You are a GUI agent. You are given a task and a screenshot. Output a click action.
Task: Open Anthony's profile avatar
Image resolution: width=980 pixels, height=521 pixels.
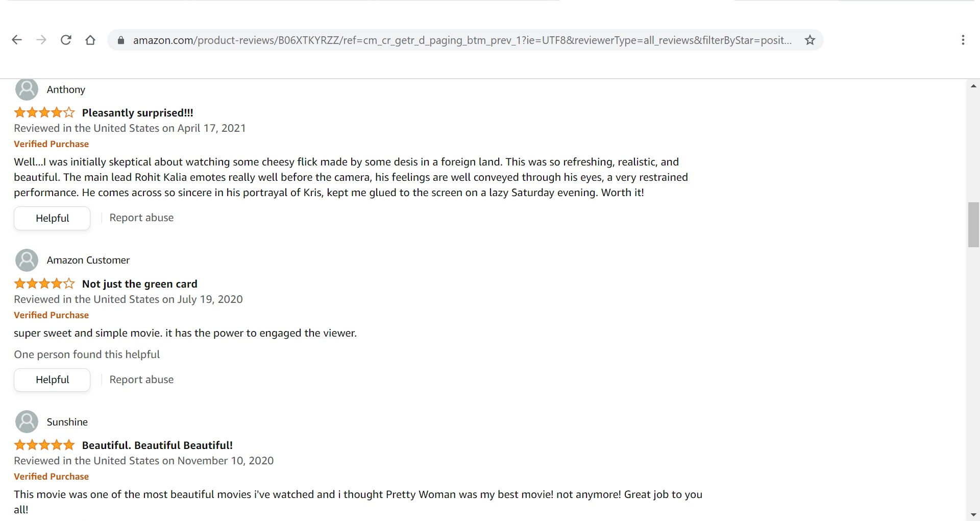(x=27, y=89)
